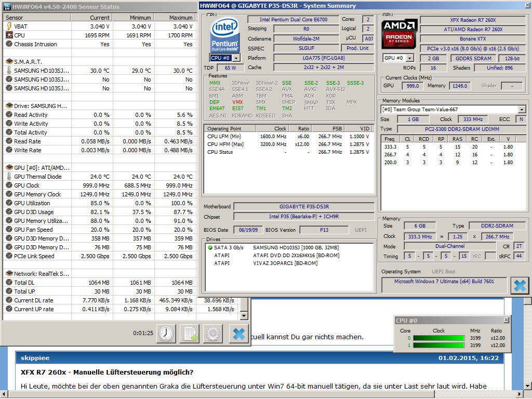
Task: Select the Current DL rate row
Action: pos(121,300)
